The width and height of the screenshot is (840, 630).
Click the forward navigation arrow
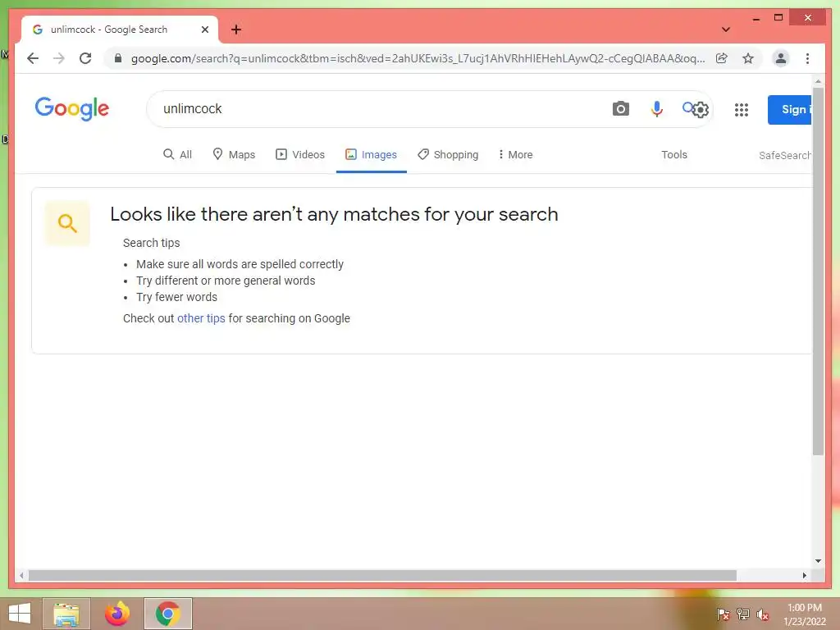tap(59, 58)
